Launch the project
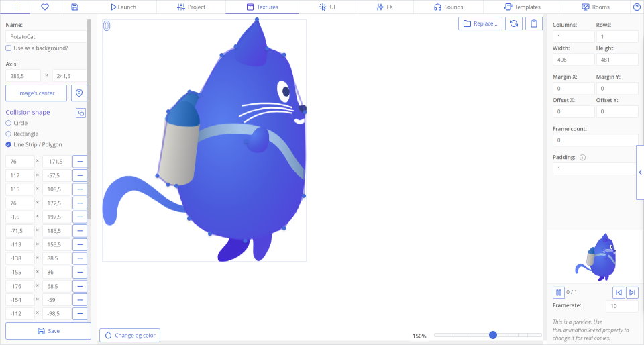Screen dimensions: 644x345 click(x=123, y=7)
